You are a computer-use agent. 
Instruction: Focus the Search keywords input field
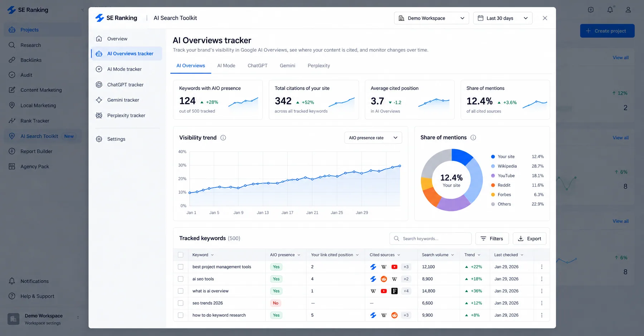430,239
